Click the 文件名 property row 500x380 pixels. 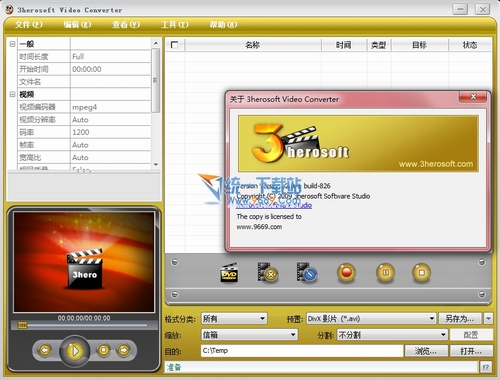click(84, 82)
